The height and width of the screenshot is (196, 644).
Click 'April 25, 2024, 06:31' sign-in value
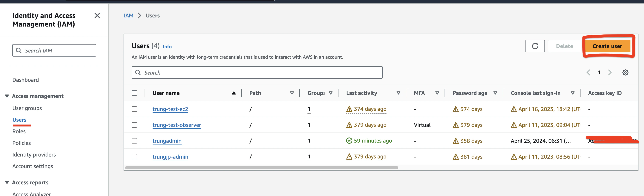click(x=540, y=141)
